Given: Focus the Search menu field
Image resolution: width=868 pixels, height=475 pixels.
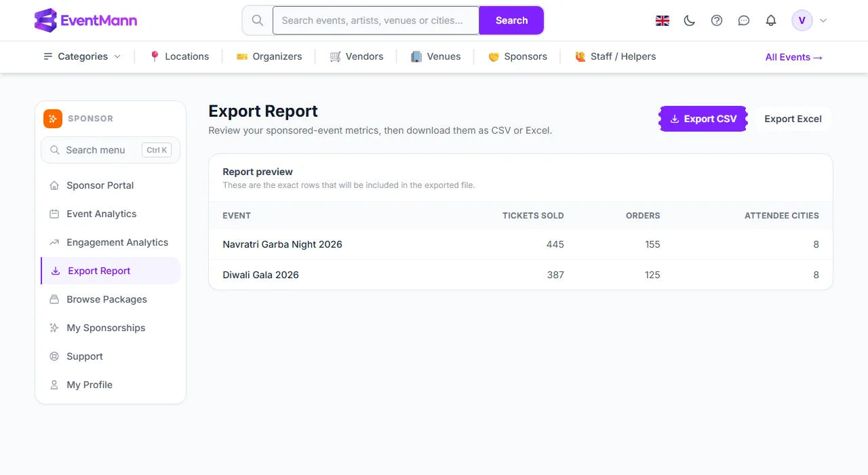Looking at the screenshot, I should pos(111,150).
